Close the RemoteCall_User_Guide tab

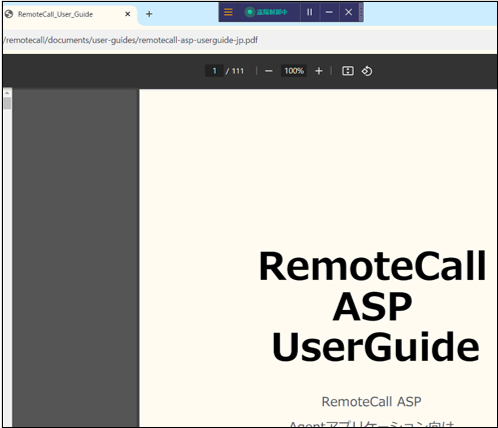pos(127,14)
